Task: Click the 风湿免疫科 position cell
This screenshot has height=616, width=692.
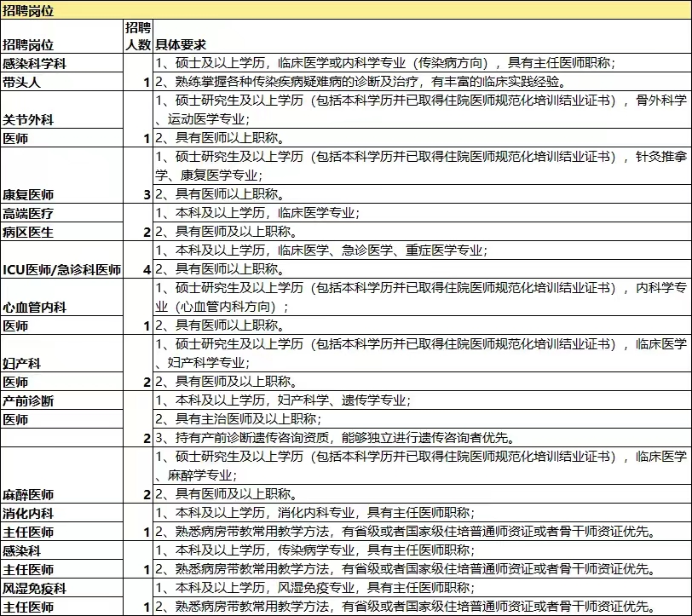Action: click(34, 588)
